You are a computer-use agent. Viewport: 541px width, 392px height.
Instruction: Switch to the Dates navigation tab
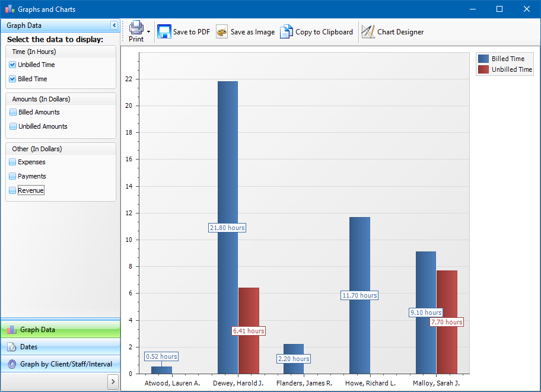[x=61, y=347]
